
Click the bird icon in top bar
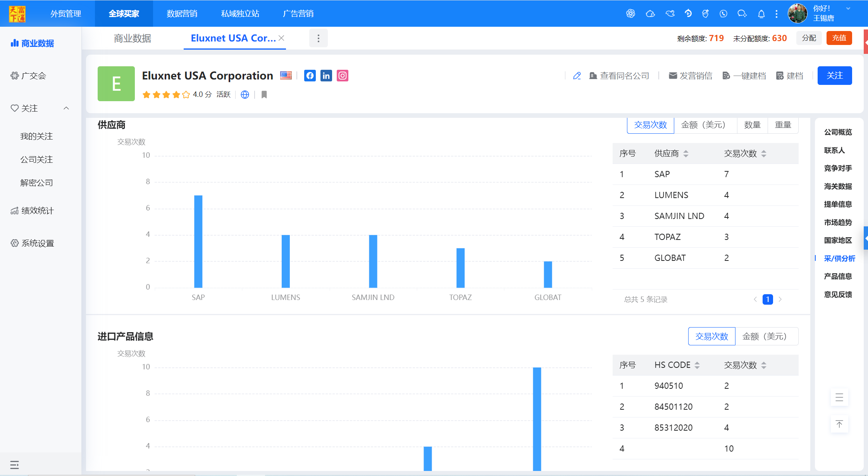(670, 14)
